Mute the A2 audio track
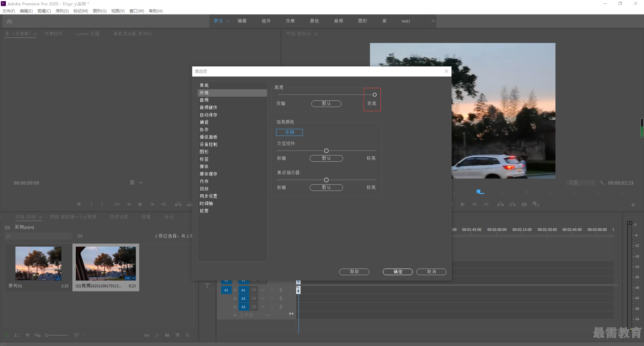Screen dimensions: 644x346 point(263,298)
